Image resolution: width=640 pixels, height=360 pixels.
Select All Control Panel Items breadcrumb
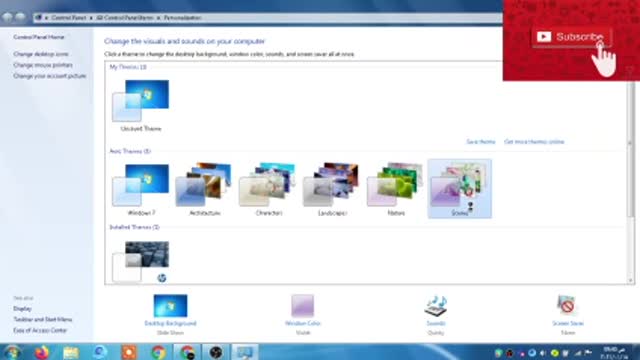pyautogui.click(x=125, y=18)
